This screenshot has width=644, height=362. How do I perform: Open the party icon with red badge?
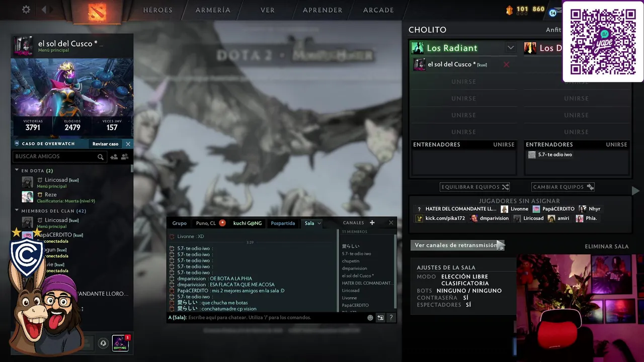[x=120, y=343]
